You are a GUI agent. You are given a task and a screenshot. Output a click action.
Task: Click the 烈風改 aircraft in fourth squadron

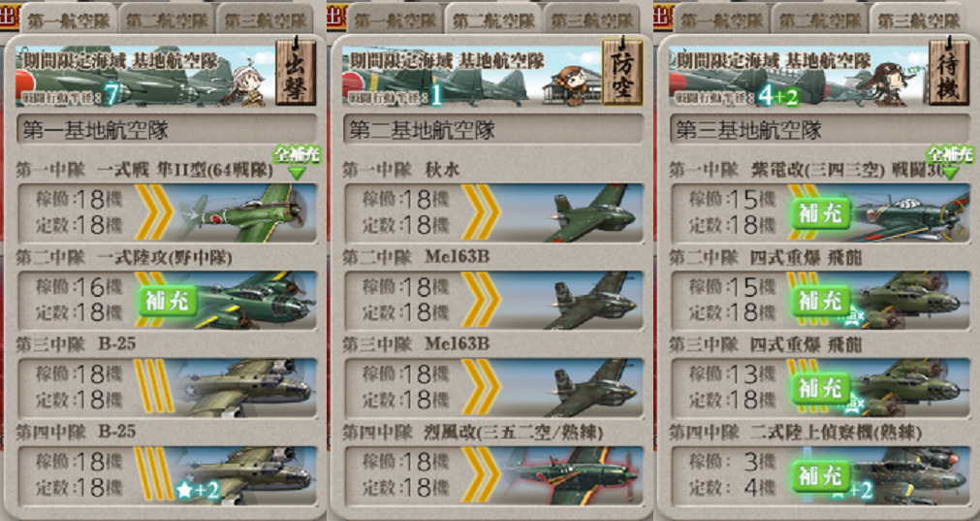pyautogui.click(x=572, y=475)
